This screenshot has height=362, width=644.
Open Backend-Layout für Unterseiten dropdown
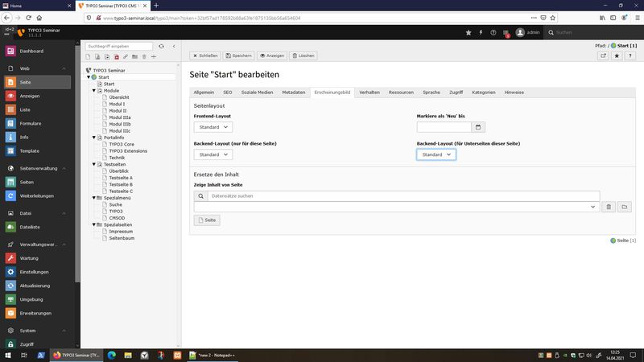point(436,154)
